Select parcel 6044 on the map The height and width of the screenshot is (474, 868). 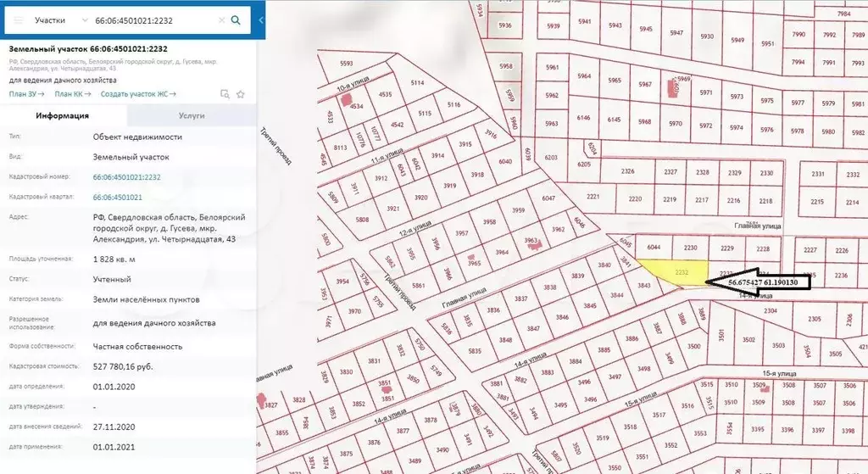[x=654, y=247]
